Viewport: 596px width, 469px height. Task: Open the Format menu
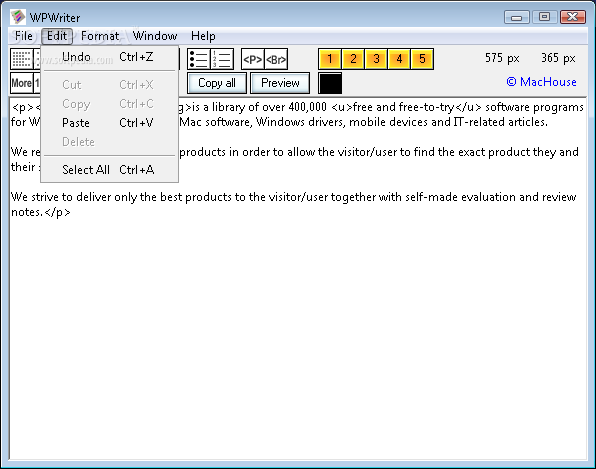coord(100,36)
